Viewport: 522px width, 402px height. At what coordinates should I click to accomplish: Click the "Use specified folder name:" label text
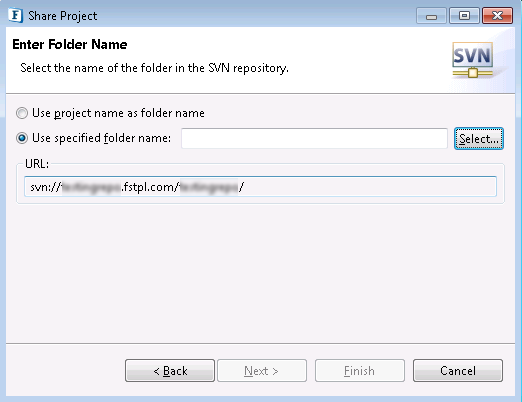tap(101, 138)
